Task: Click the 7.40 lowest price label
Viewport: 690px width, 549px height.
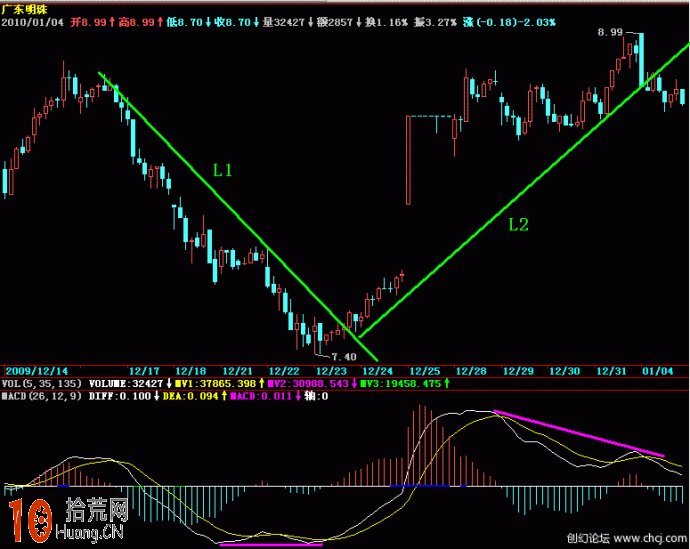Action: [344, 357]
